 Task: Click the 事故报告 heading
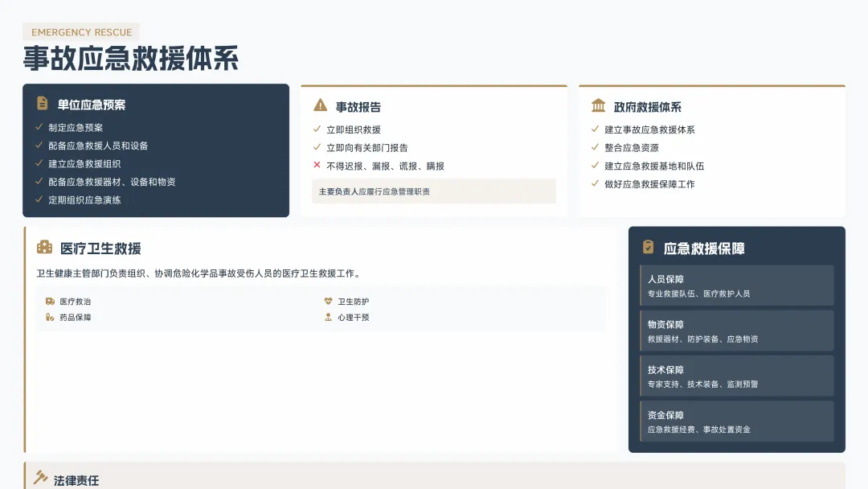pyautogui.click(x=358, y=107)
